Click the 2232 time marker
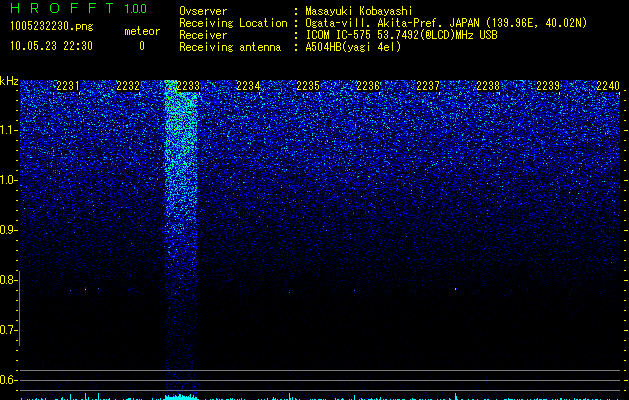Viewport: 629px width, 400px height. 128,86
